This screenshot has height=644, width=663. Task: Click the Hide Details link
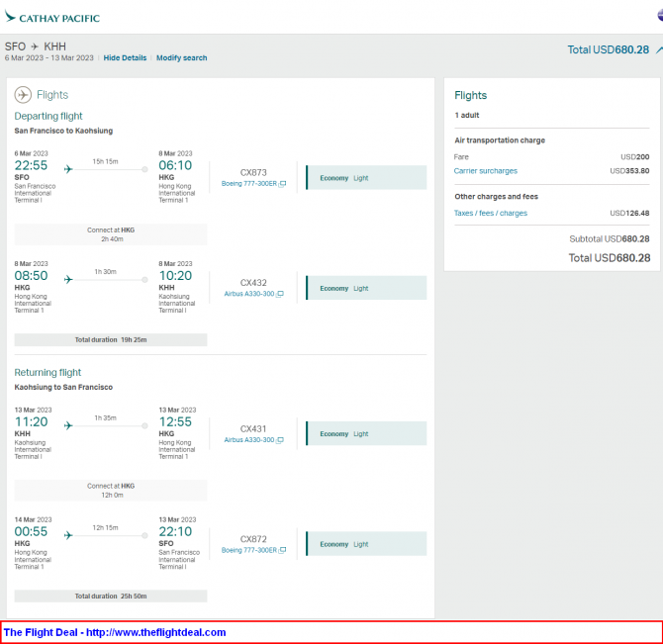pyautogui.click(x=125, y=58)
